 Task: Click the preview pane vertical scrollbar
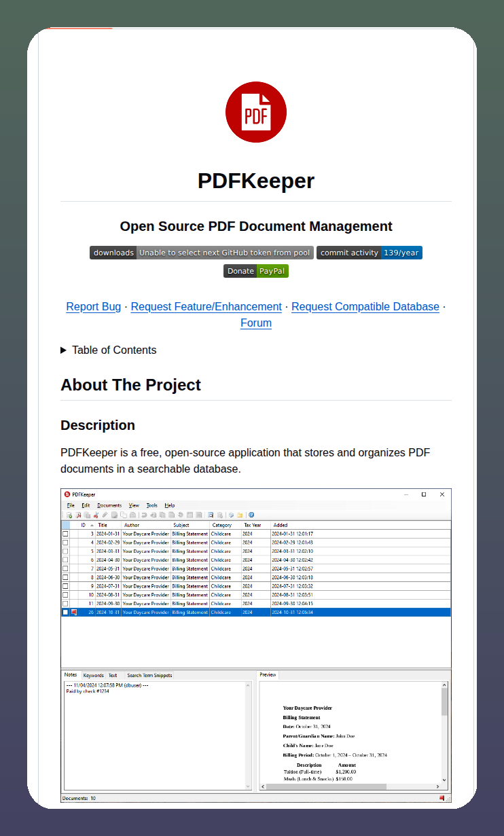pyautogui.click(x=445, y=733)
